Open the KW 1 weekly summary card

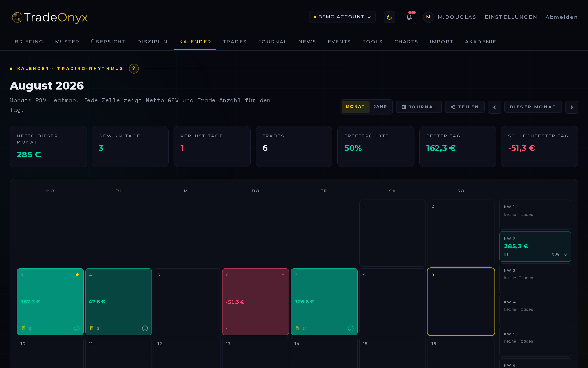coord(535,214)
